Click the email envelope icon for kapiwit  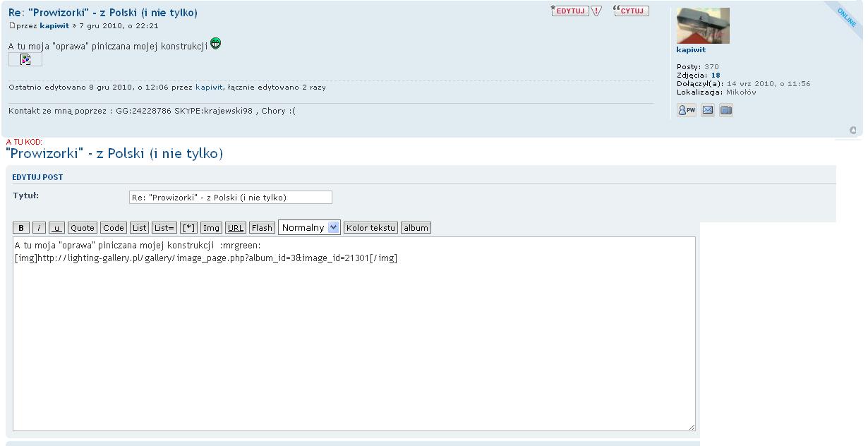708,110
